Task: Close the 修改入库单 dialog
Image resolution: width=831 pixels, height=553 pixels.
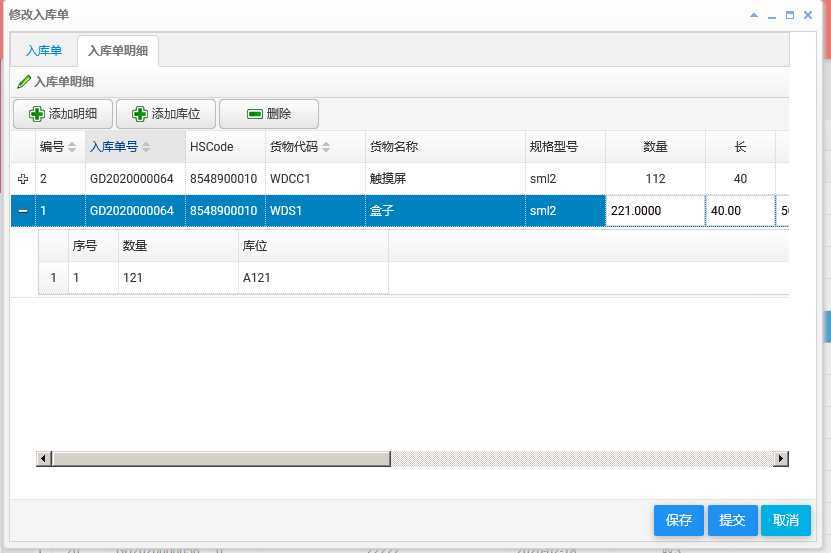Action: point(808,15)
